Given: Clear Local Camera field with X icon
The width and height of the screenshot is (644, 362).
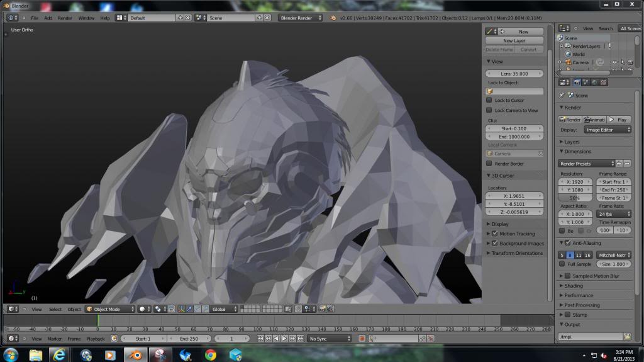Looking at the screenshot, I should (540, 154).
